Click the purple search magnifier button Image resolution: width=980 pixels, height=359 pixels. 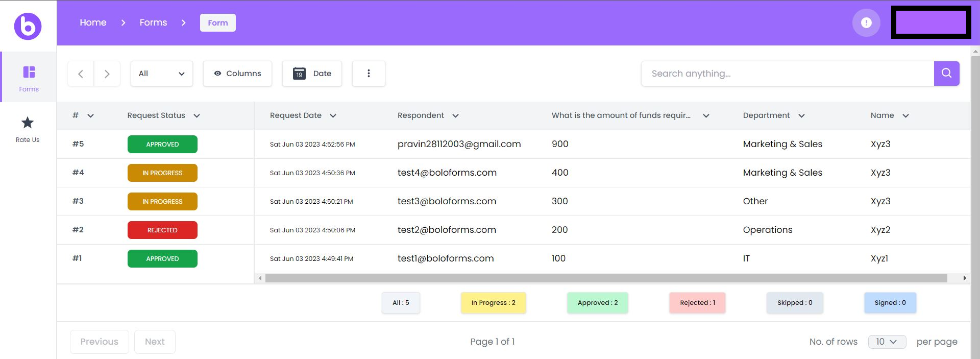(946, 74)
